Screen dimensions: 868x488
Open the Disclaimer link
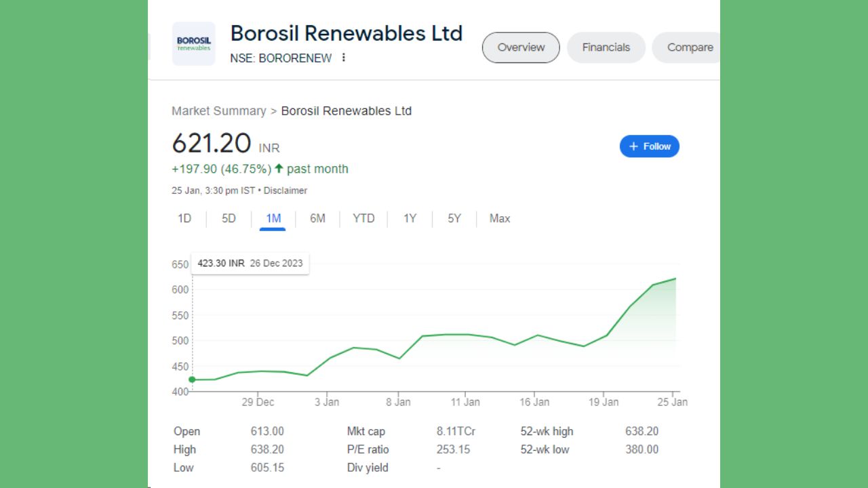point(285,190)
